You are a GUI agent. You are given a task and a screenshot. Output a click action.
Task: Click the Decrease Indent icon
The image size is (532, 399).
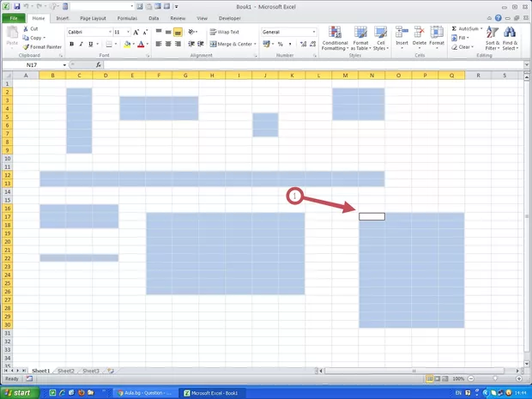pyautogui.click(x=191, y=44)
